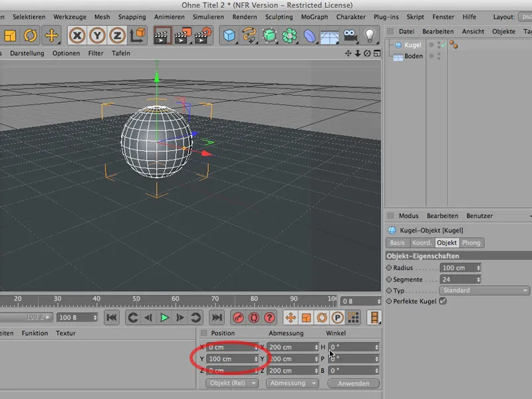Open the Typ Standard dropdown
The height and width of the screenshot is (399, 532).
[484, 291]
